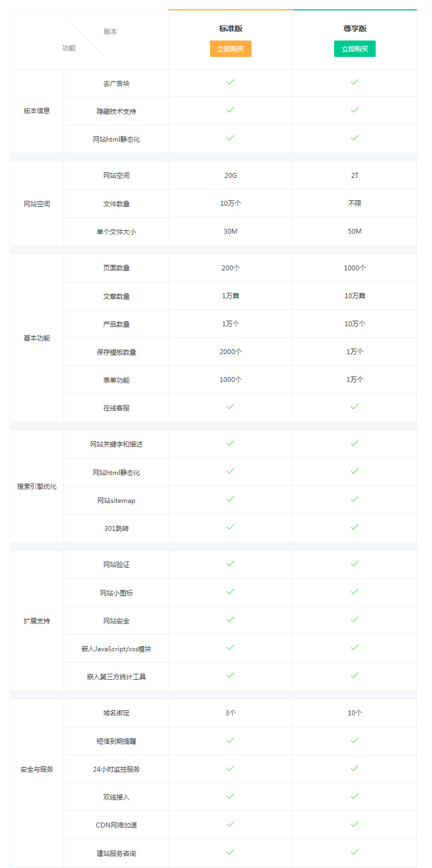Click the 嵌入JavaScript/css模块 feature label
Image resolution: width=432 pixels, height=868 pixels.
click(x=116, y=649)
